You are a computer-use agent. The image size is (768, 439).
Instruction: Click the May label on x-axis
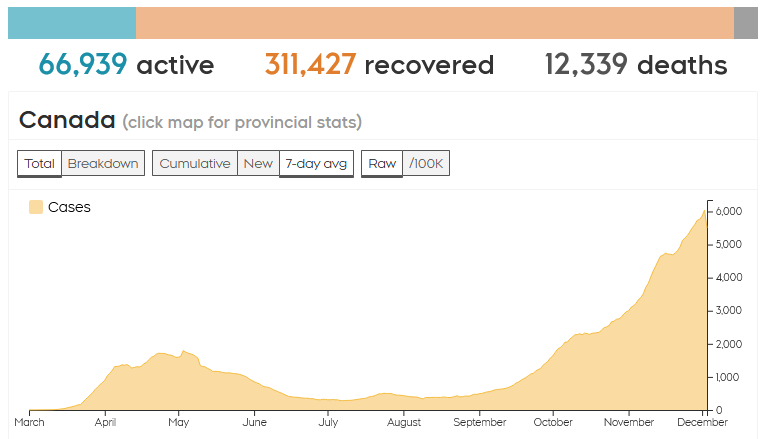tap(178, 422)
